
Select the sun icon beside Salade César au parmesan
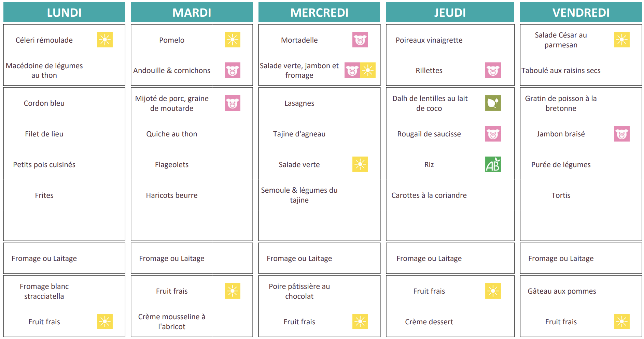pos(621,40)
